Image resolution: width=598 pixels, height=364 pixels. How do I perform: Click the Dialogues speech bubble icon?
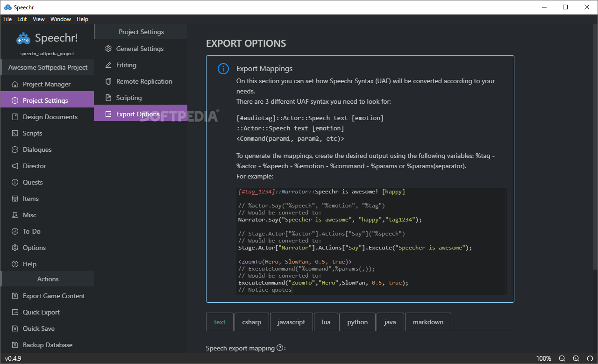(14, 150)
